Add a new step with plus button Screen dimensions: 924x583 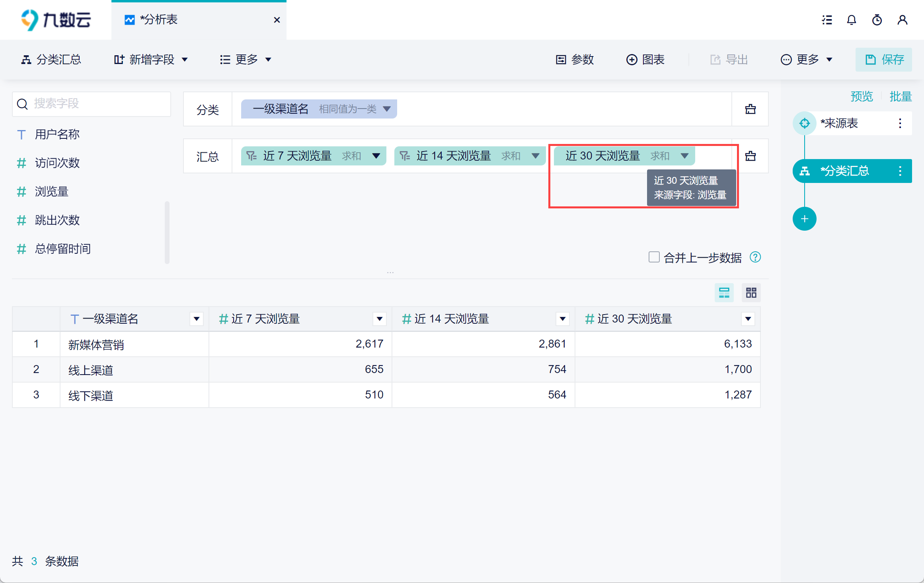[804, 219]
